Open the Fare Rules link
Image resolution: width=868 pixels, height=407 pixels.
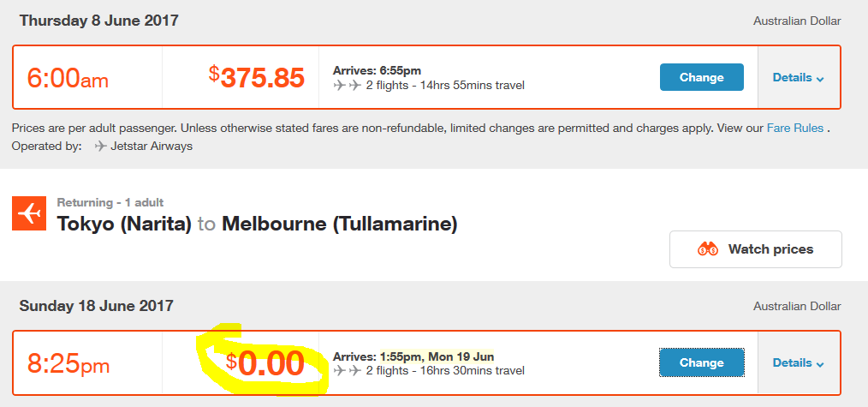794,128
